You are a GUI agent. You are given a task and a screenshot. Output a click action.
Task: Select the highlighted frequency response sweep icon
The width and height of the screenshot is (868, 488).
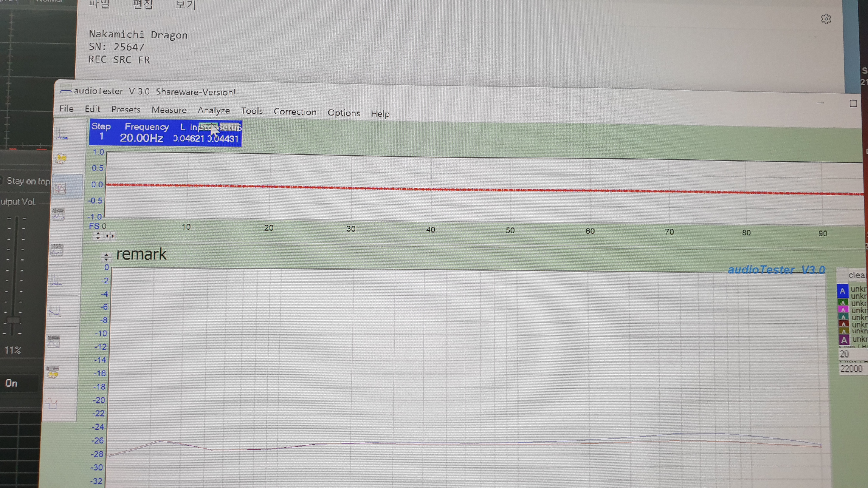(x=60, y=188)
